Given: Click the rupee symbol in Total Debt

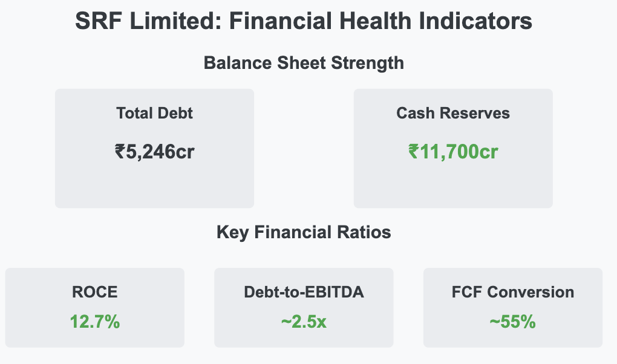Looking at the screenshot, I should pos(120,152).
